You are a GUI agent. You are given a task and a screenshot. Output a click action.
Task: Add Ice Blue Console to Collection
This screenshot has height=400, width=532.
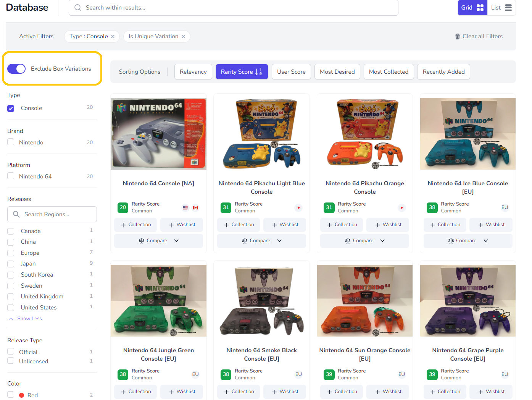click(445, 225)
